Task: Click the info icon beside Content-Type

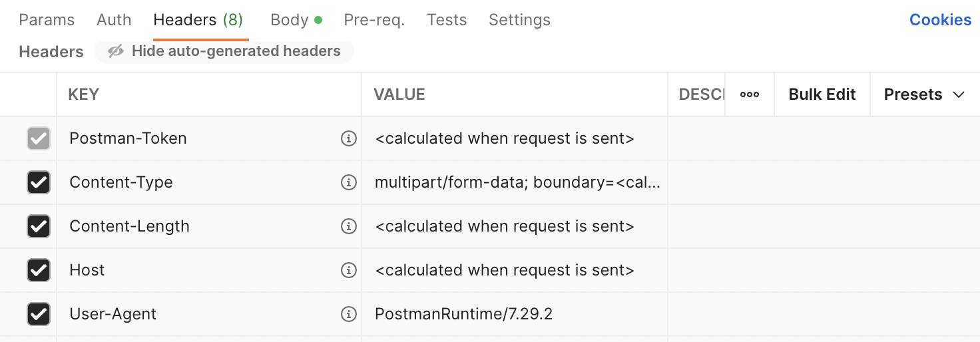Action: tap(348, 182)
